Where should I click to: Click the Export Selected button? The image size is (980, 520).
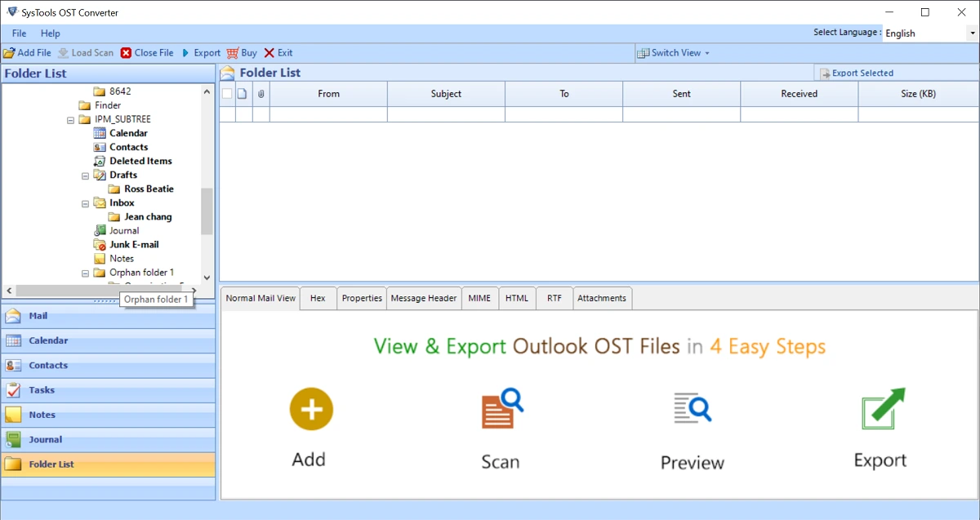(x=857, y=73)
